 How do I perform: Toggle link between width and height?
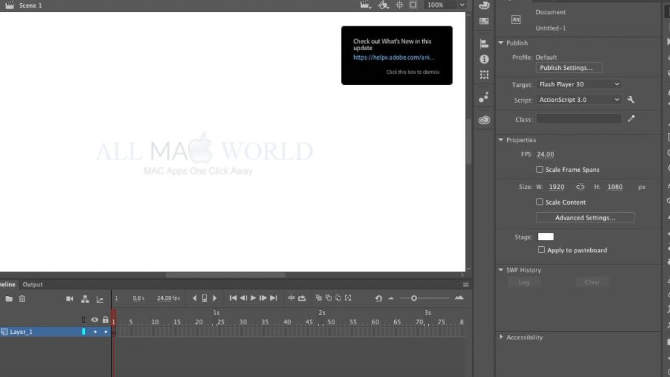pos(580,187)
